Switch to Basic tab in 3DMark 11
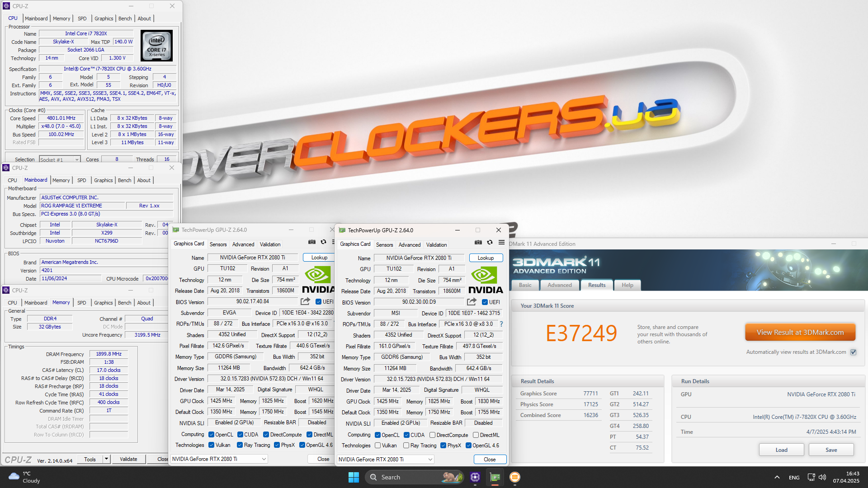The width and height of the screenshot is (868, 488). 525,285
